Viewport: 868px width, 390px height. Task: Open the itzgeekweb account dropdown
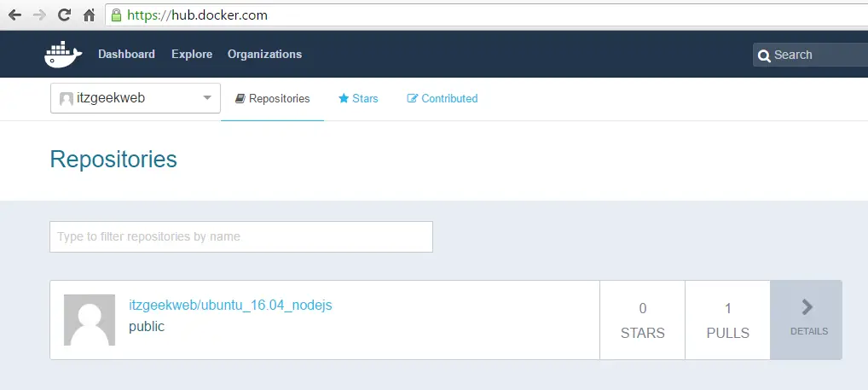coord(136,98)
